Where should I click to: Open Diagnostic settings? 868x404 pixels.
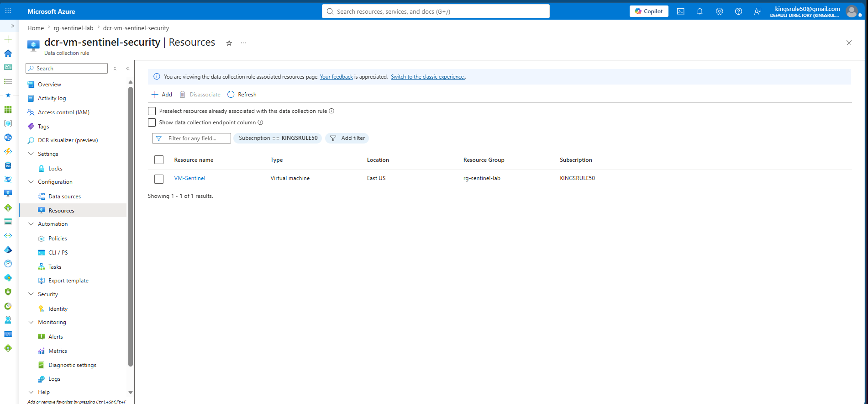pyautogui.click(x=73, y=365)
